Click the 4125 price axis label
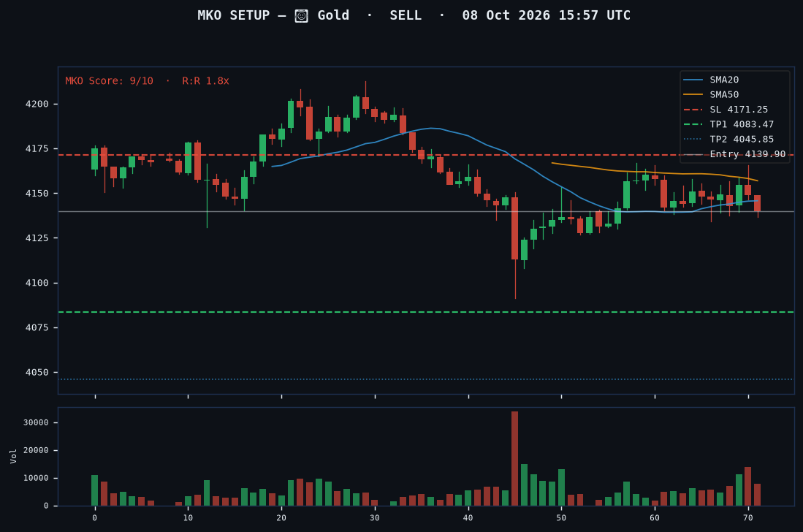The height and width of the screenshot is (532, 803). (37, 238)
